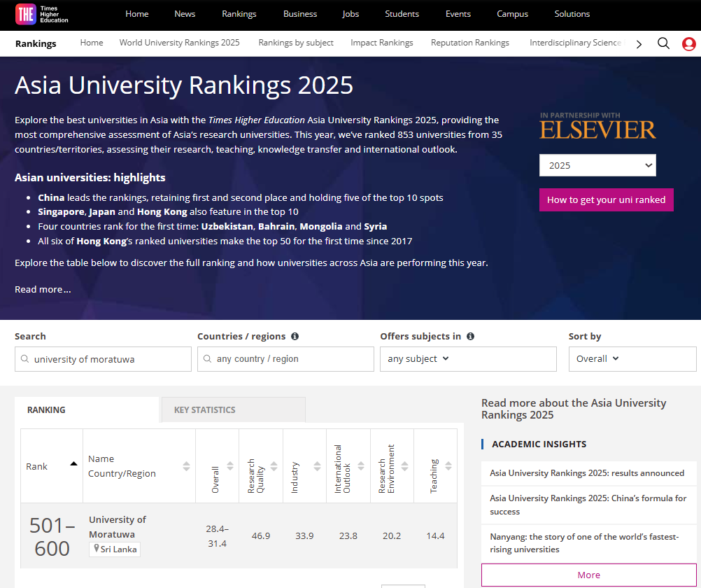Open the Jobs menu item

[x=350, y=14]
